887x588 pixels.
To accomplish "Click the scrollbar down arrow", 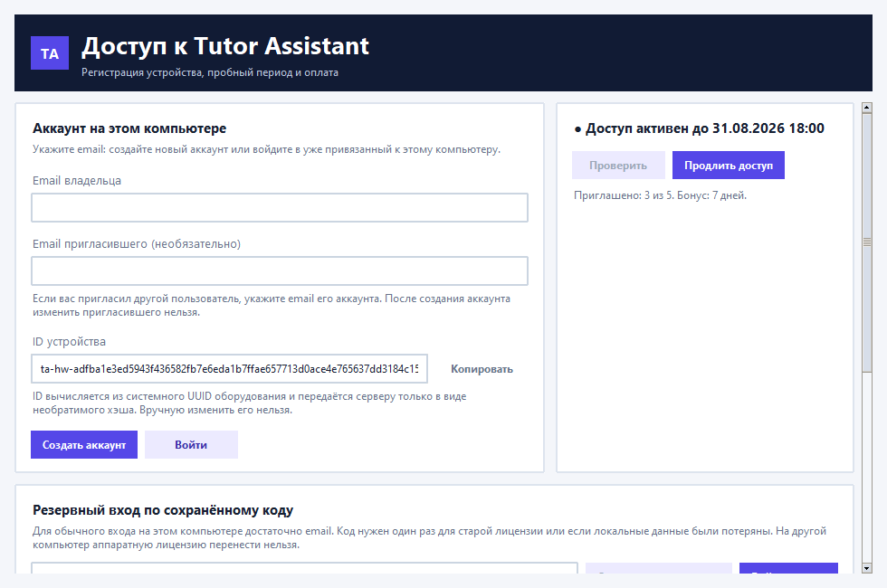I will click(x=867, y=568).
